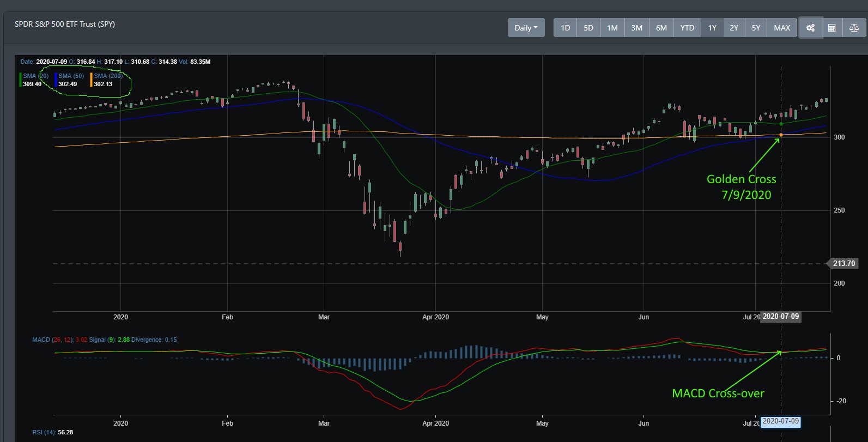Viewport: 868px width, 442px height.
Task: Click the green SMA 20 color bar
Action: [21, 80]
